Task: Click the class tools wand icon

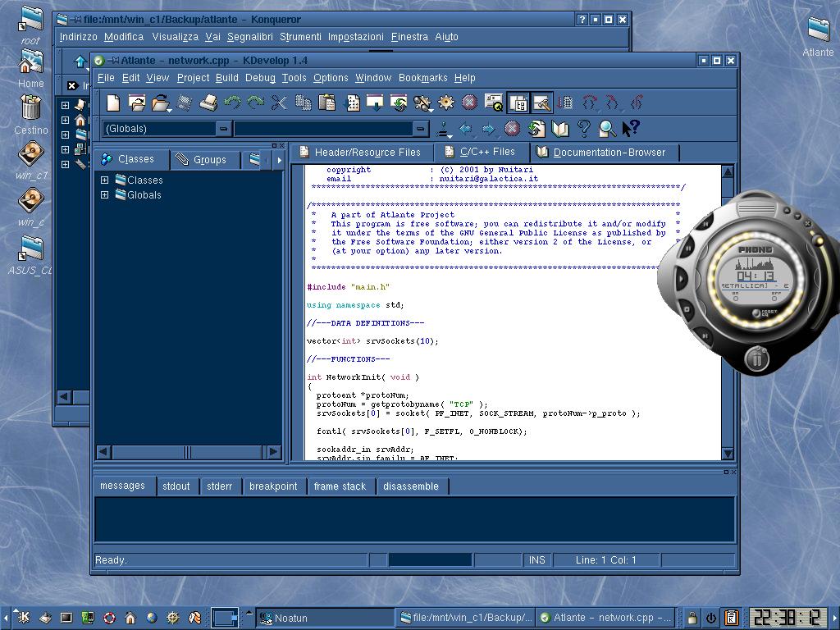Action: click(x=442, y=129)
